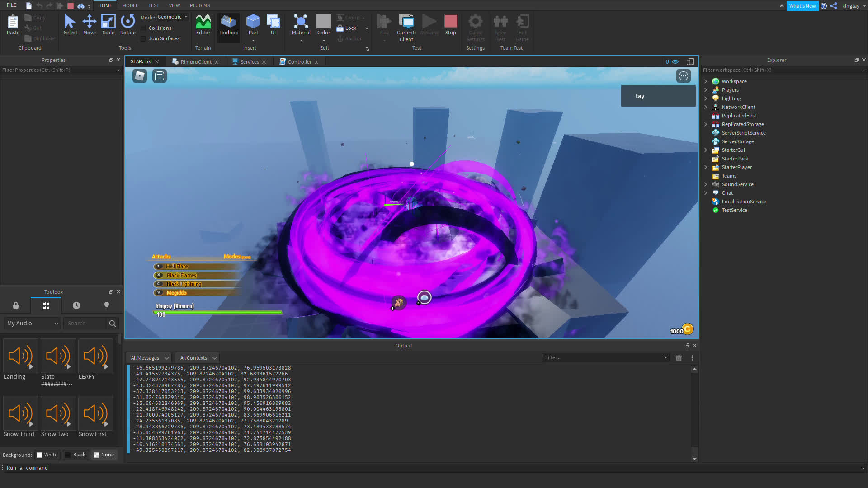
Task: Toggle Join Surfaces option
Action: coord(144,38)
